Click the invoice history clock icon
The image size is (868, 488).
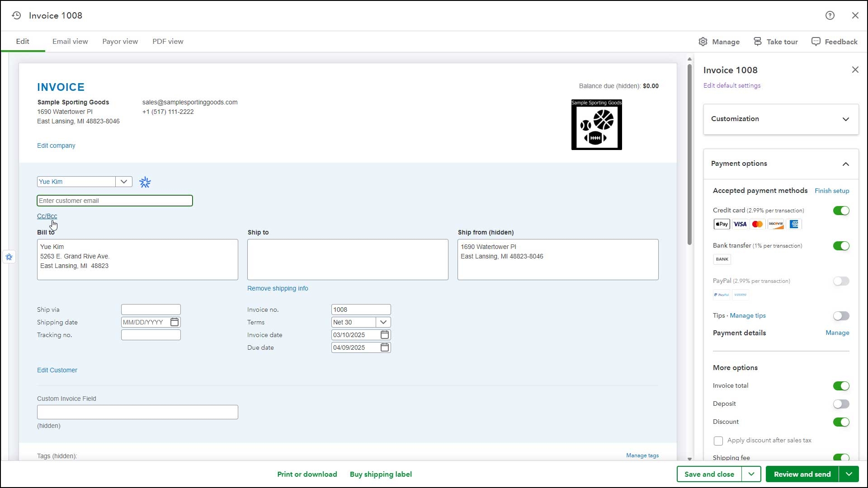[17, 15]
